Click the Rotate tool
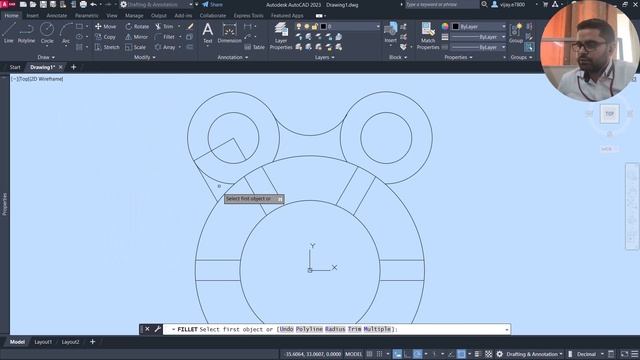Image resolution: width=640 pixels, height=360 pixels. click(137, 27)
